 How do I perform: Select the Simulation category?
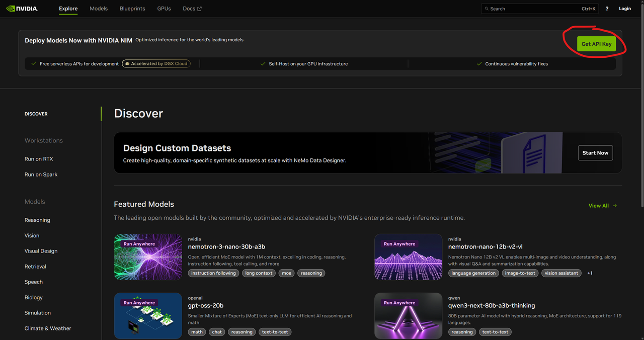38,313
